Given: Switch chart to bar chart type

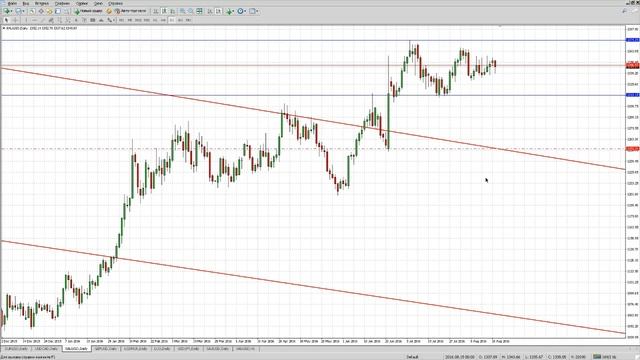Looking at the screenshot, I should [x=156, y=11].
